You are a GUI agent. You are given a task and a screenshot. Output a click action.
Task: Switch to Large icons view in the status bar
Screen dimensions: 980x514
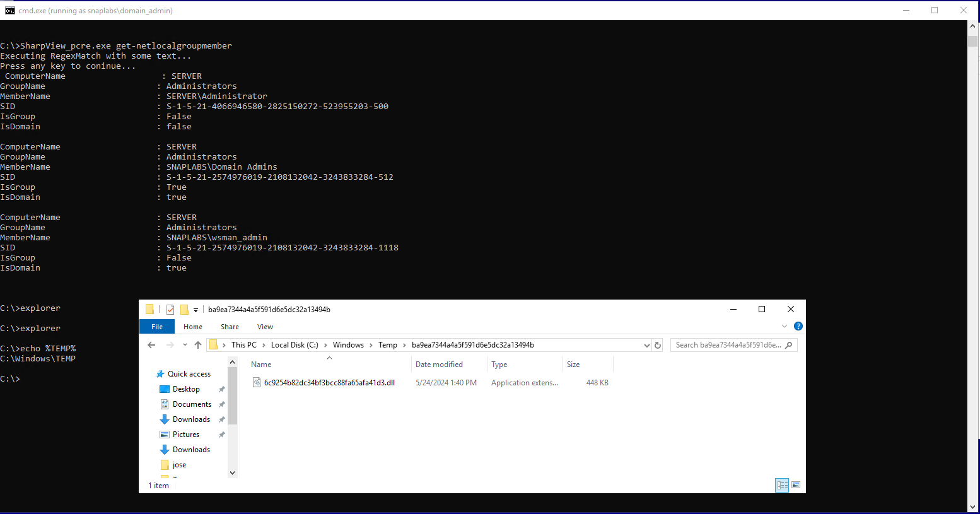pos(796,485)
